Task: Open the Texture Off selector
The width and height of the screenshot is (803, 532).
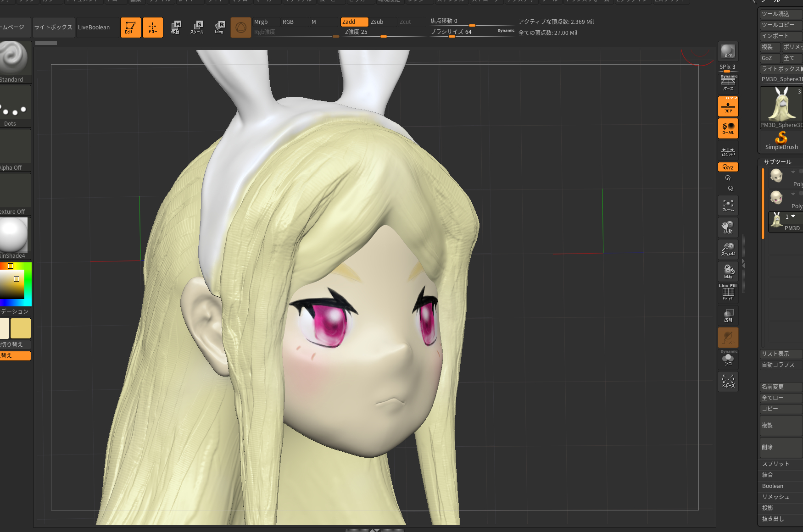Action: [x=15, y=194]
